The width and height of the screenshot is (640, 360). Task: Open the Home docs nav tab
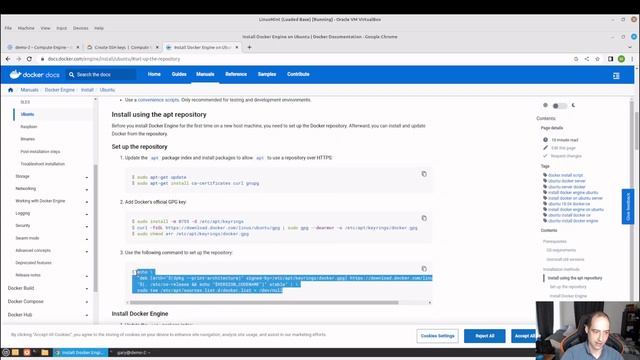click(154, 74)
